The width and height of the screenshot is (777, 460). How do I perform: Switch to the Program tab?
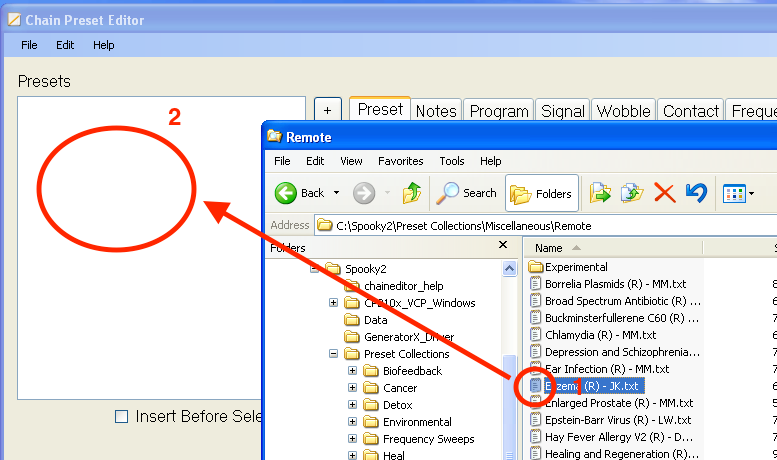[499, 111]
